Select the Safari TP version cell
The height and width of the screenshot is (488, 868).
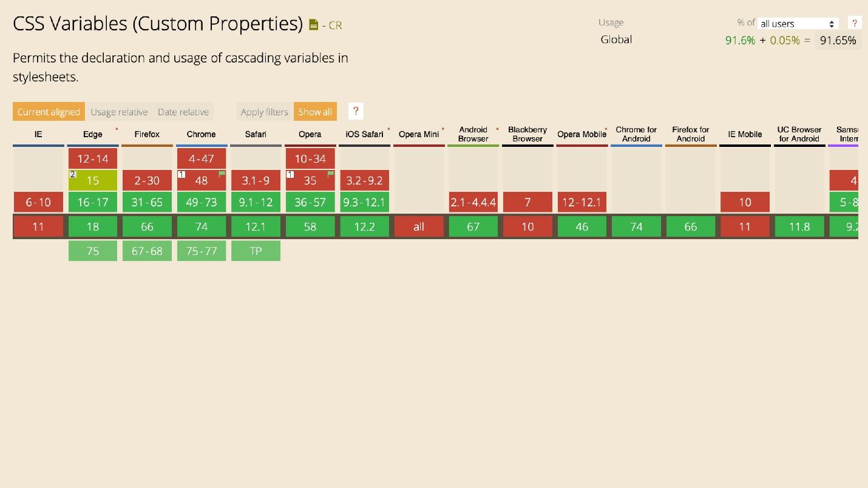point(256,251)
